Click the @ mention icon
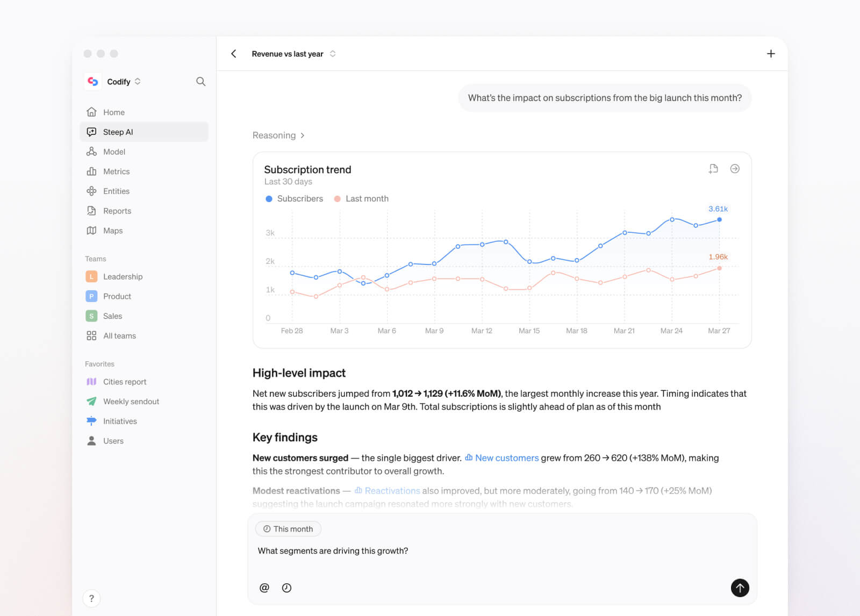Image resolution: width=860 pixels, height=616 pixels. [264, 588]
